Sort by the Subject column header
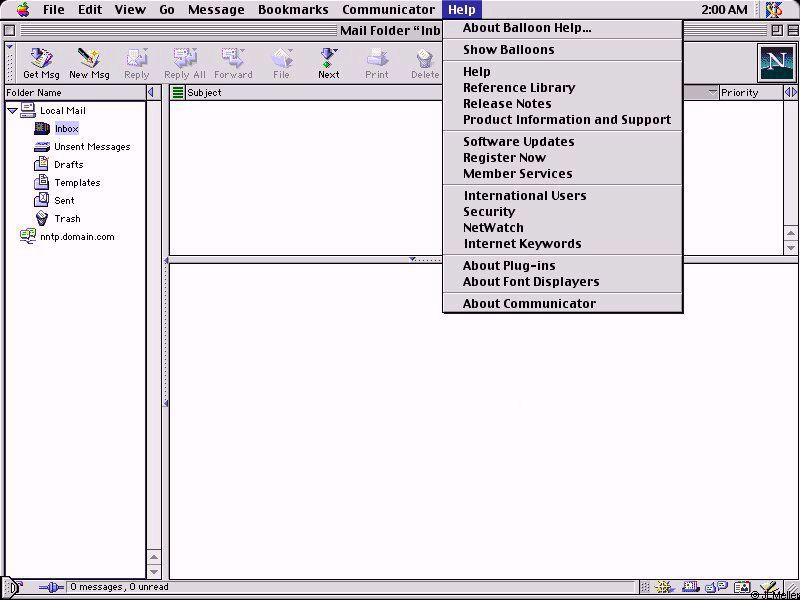 point(314,92)
